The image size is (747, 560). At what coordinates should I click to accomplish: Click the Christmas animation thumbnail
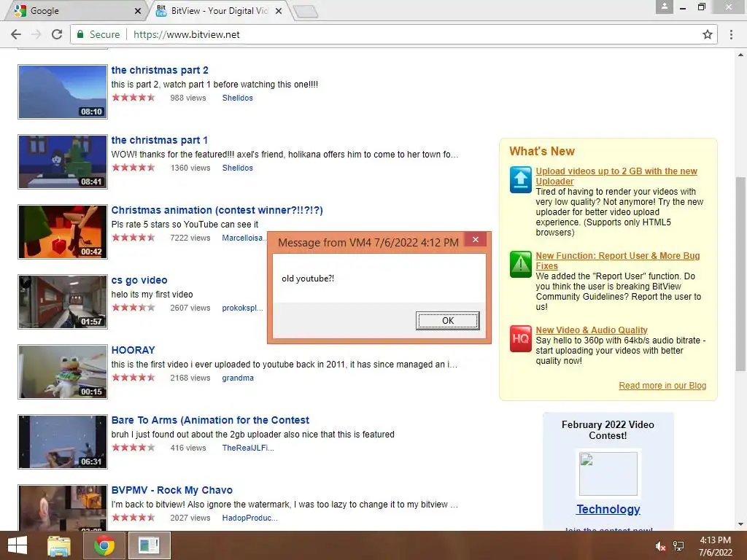point(63,232)
